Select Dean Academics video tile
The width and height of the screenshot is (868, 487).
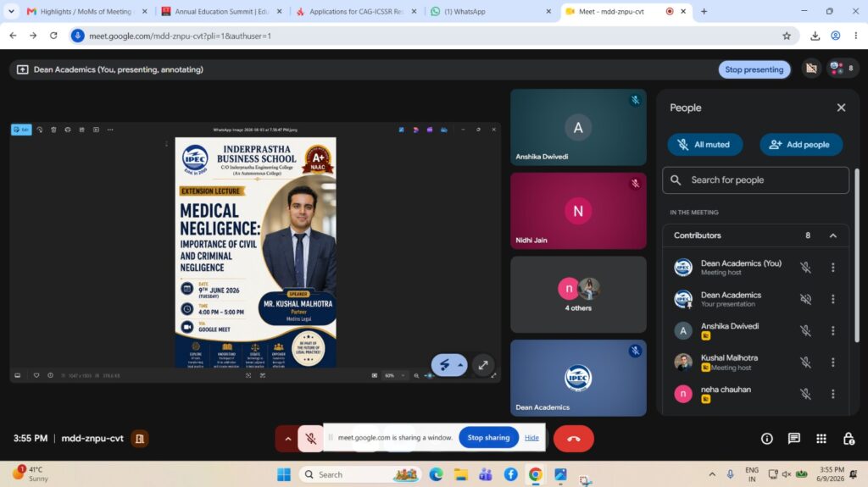coord(578,378)
